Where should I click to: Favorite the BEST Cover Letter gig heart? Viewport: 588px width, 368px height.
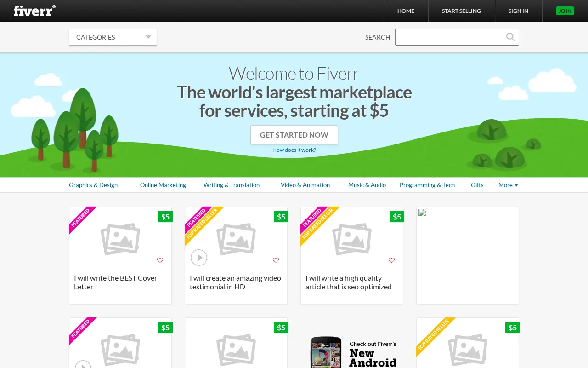point(160,260)
